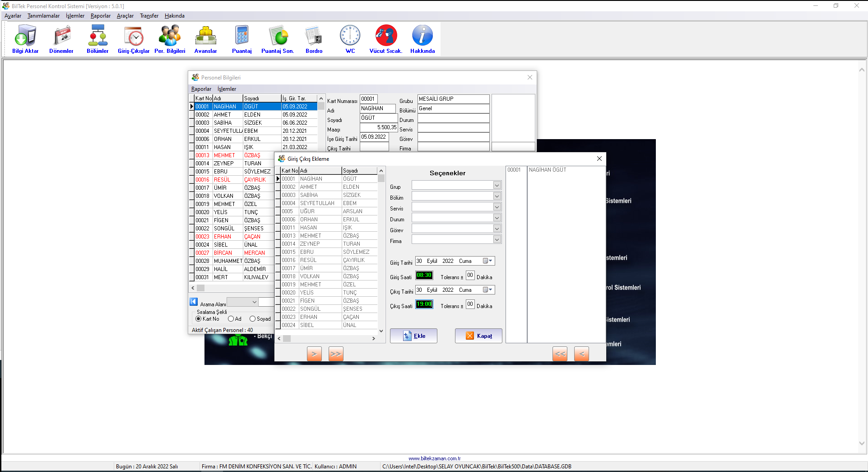868x472 pixels.
Task: Open the Ayarlar menu
Action: coord(13,16)
